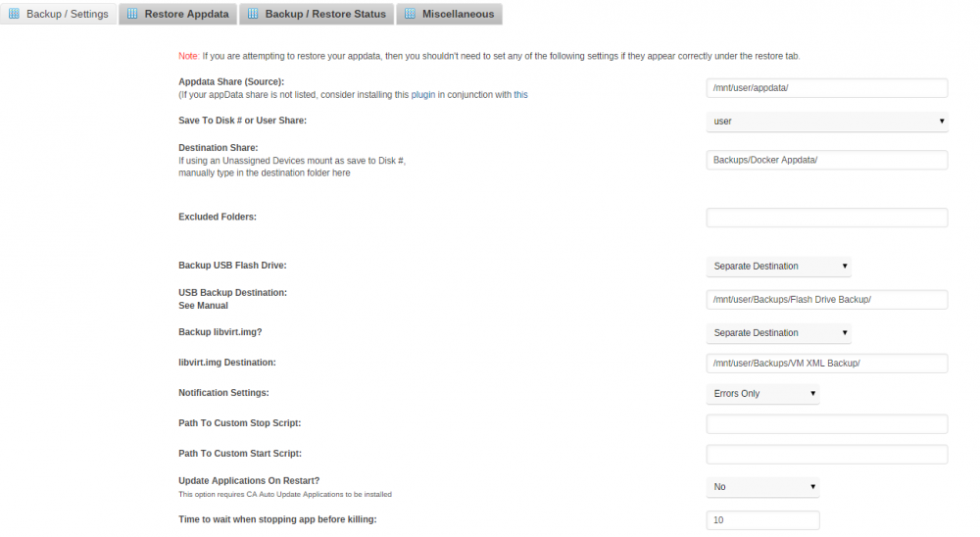Click the USB Backup Destination field
980x537 pixels.
coord(827,300)
